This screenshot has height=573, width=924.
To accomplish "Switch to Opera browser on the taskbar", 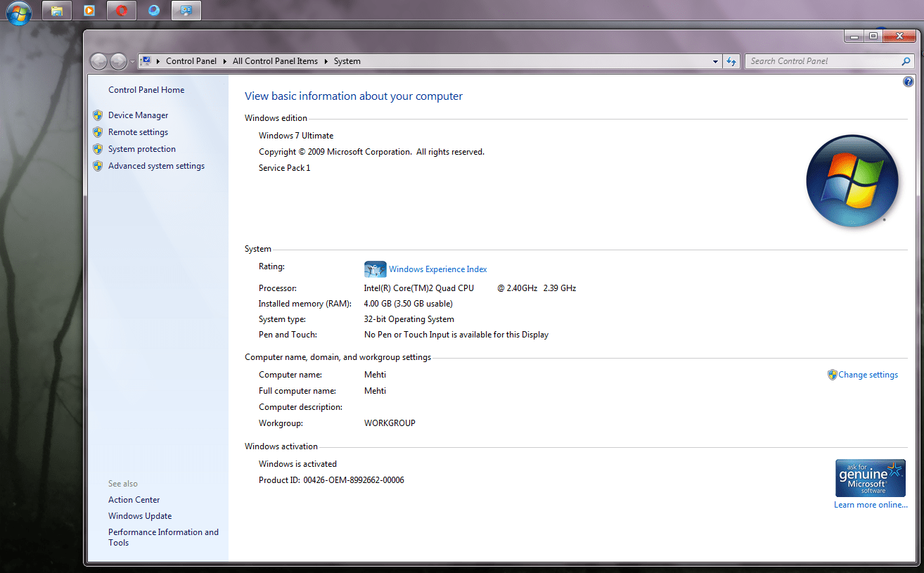I will pos(122,11).
